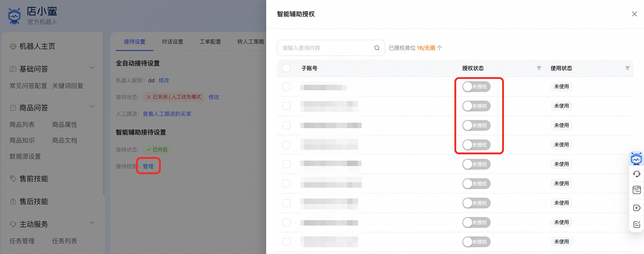
Task: Collapse the 商品问答 section chevron
Action: pyautogui.click(x=92, y=107)
